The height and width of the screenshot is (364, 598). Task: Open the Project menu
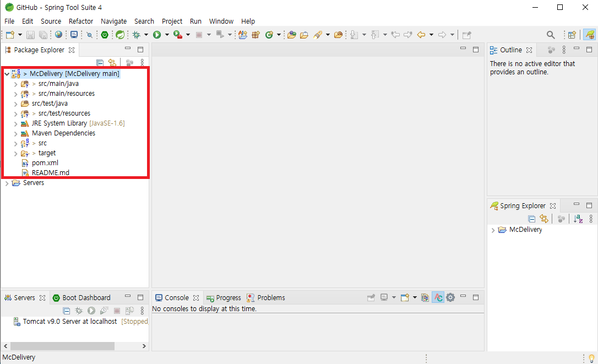[x=172, y=21]
